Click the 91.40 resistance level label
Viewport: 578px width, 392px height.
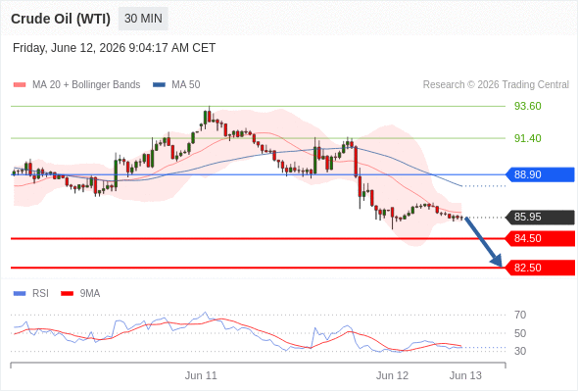click(527, 138)
